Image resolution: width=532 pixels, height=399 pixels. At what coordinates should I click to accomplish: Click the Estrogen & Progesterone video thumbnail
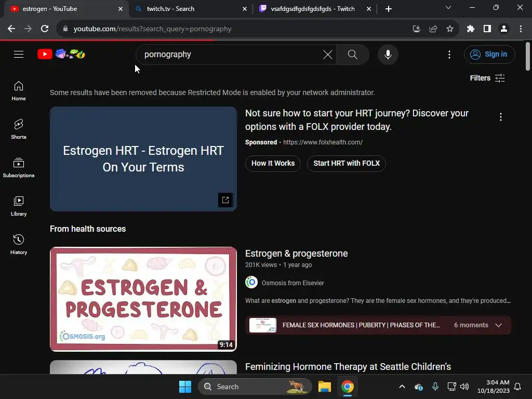[143, 299]
